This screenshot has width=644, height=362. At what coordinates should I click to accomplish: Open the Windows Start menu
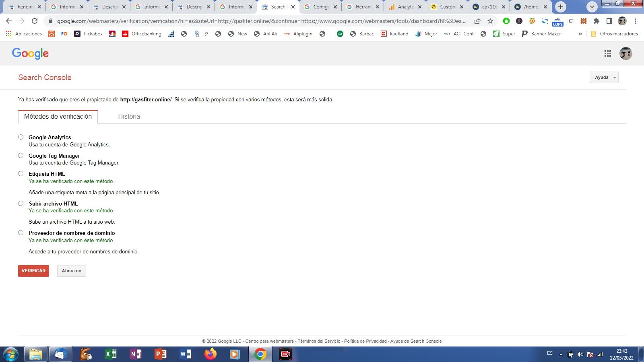click(11, 354)
